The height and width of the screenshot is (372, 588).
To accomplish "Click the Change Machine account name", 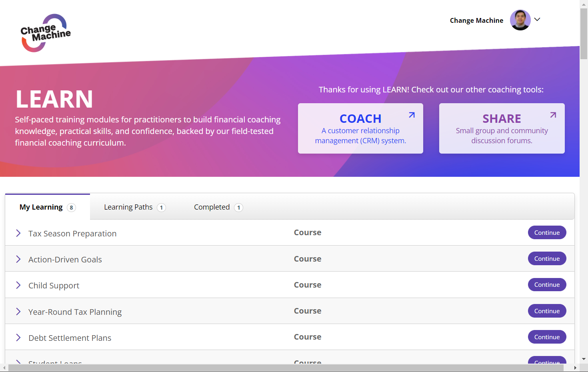I will tap(476, 20).
